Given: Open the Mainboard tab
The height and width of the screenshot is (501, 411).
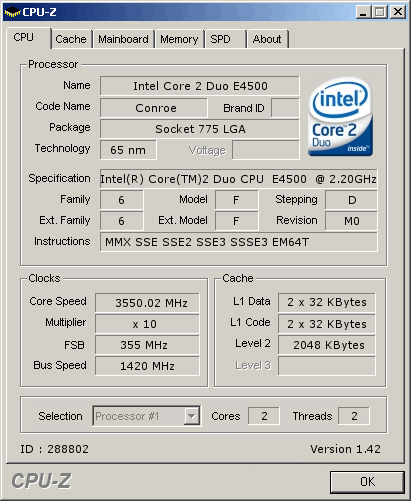Looking at the screenshot, I should pyautogui.click(x=123, y=39).
